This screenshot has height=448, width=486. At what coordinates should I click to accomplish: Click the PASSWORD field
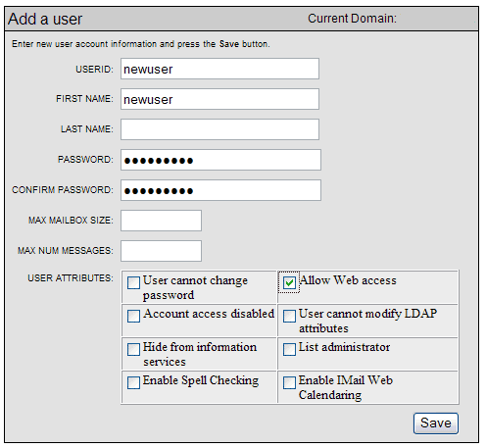[x=220, y=160]
